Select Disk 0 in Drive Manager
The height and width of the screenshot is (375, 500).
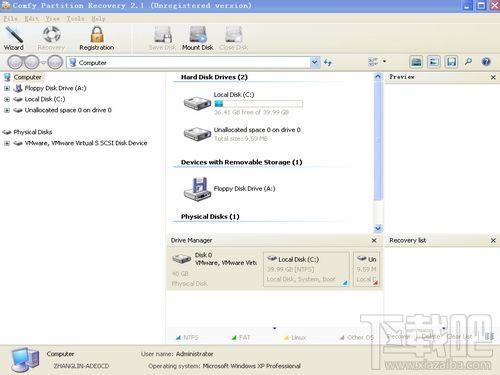click(x=215, y=269)
